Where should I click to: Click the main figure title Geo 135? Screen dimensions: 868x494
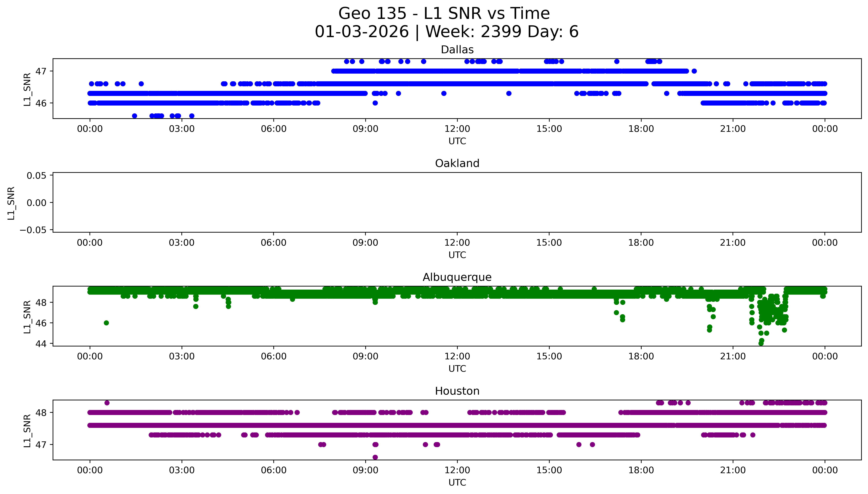click(x=444, y=14)
